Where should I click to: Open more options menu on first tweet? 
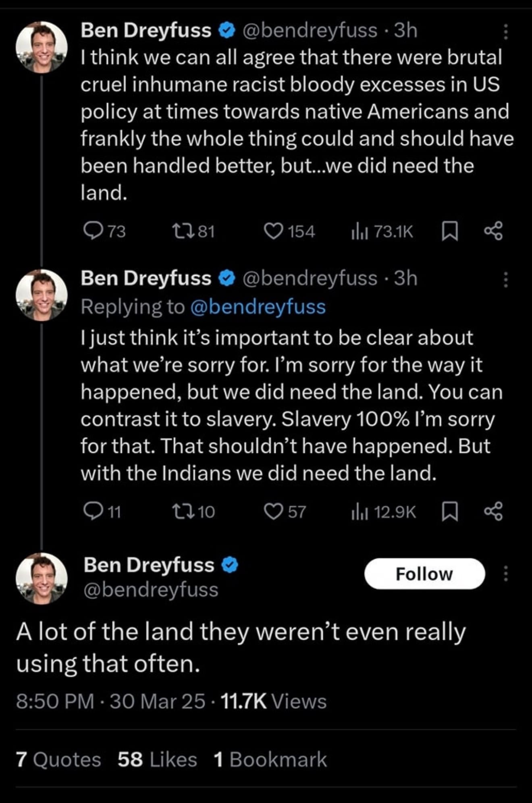(x=506, y=32)
